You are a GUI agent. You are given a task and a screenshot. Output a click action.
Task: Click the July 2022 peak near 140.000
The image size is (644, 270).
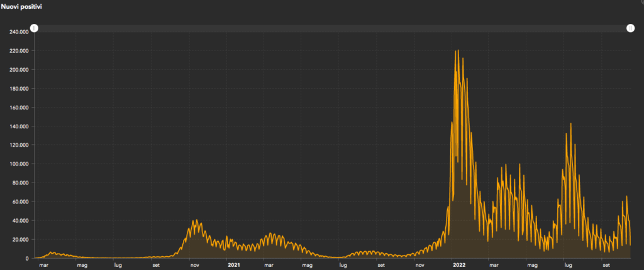[x=570, y=124]
